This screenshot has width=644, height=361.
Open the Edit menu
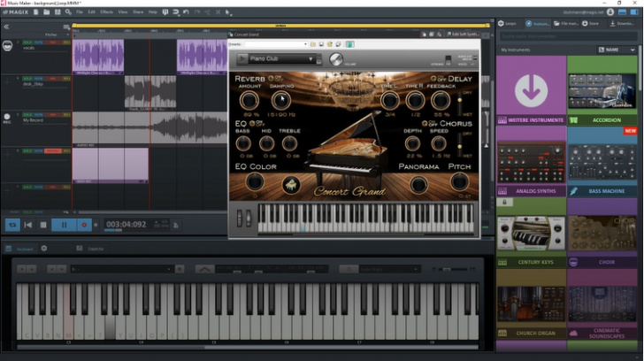tap(92, 12)
